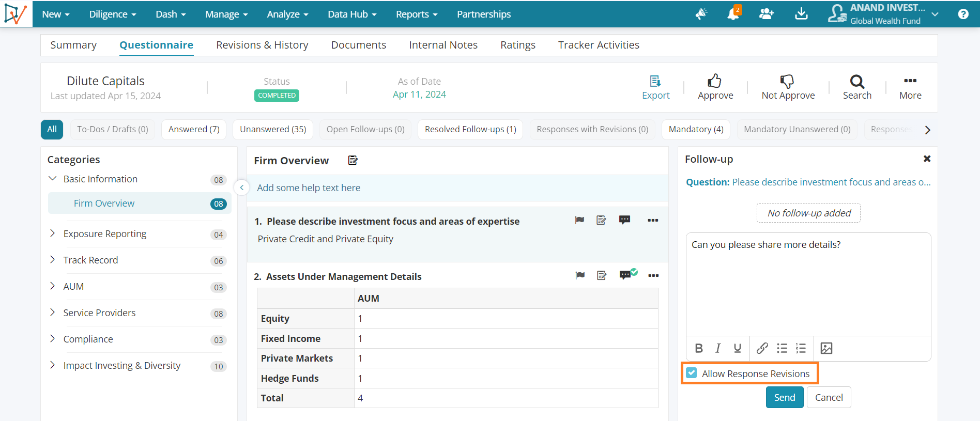This screenshot has width=980, height=421.
Task: Open the Dash dropdown menu
Action: coord(171,14)
